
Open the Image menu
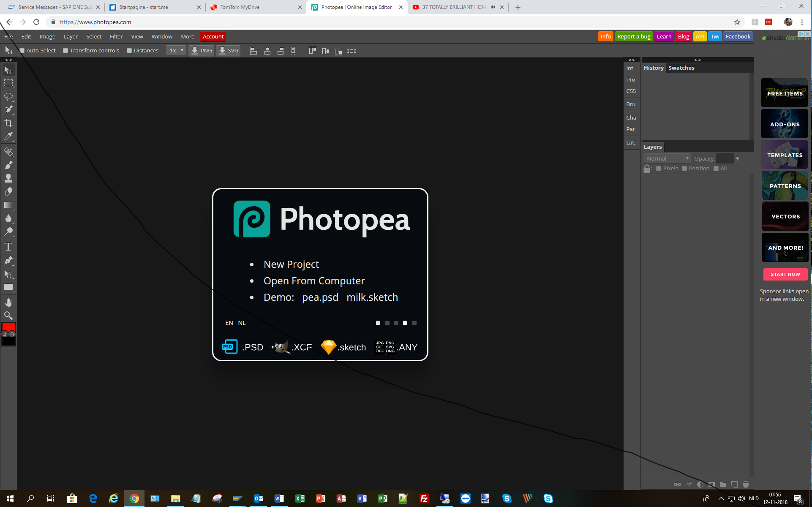[x=47, y=37]
